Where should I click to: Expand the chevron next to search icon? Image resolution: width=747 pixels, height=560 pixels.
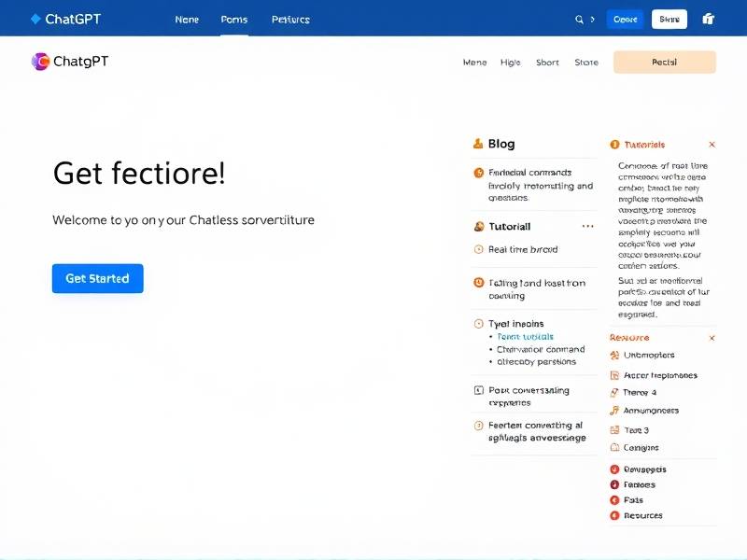pos(593,19)
